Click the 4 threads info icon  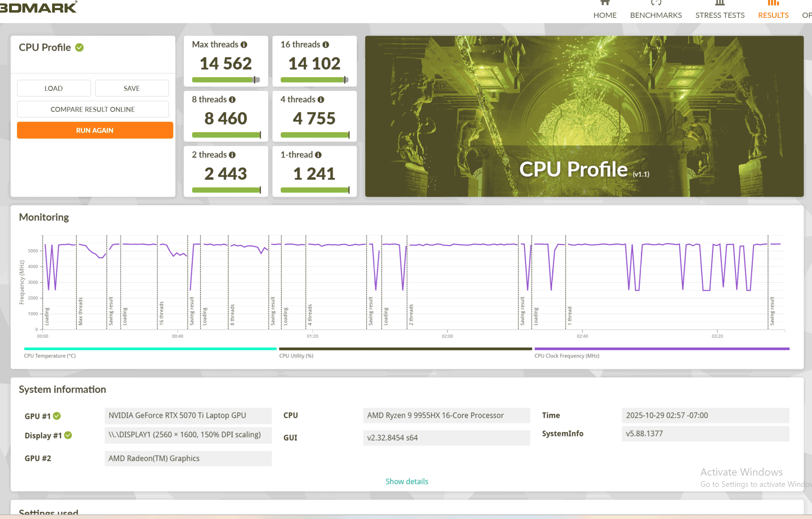pyautogui.click(x=321, y=100)
